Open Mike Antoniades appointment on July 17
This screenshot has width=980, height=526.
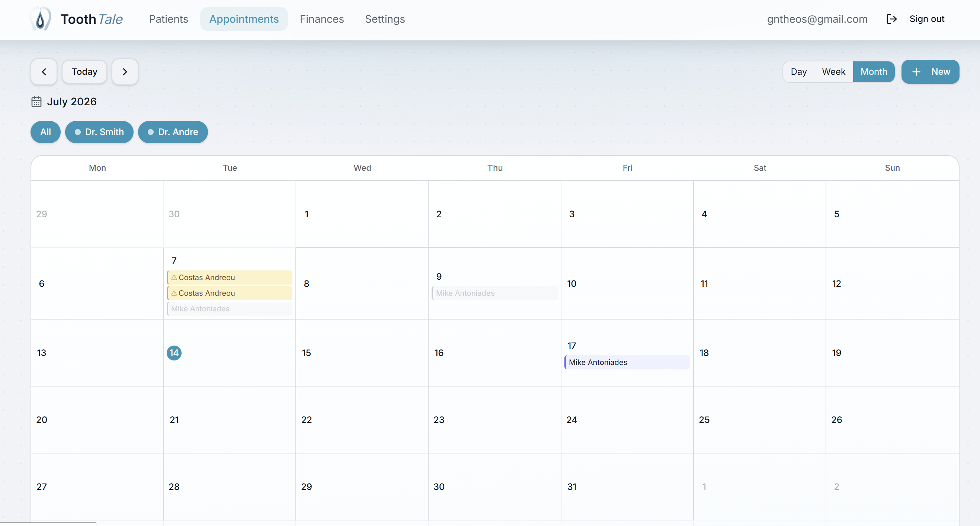click(627, 362)
